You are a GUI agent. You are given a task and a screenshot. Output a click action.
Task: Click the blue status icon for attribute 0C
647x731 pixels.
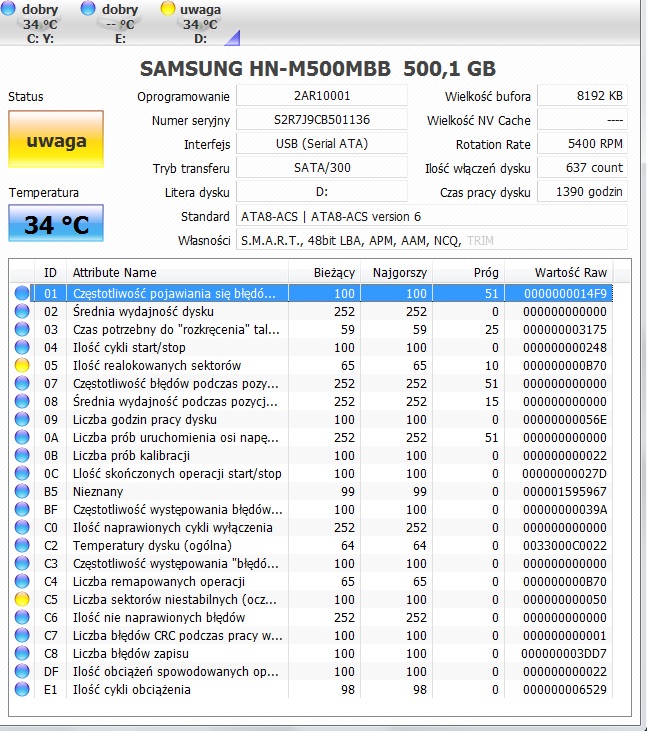click(x=22, y=473)
